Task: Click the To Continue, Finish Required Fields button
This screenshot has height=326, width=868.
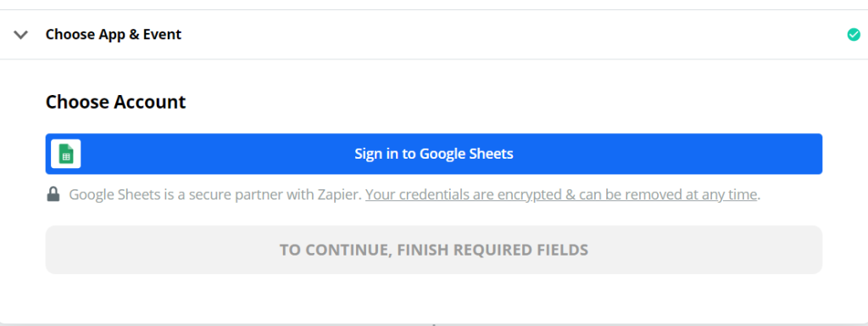Action: click(433, 250)
